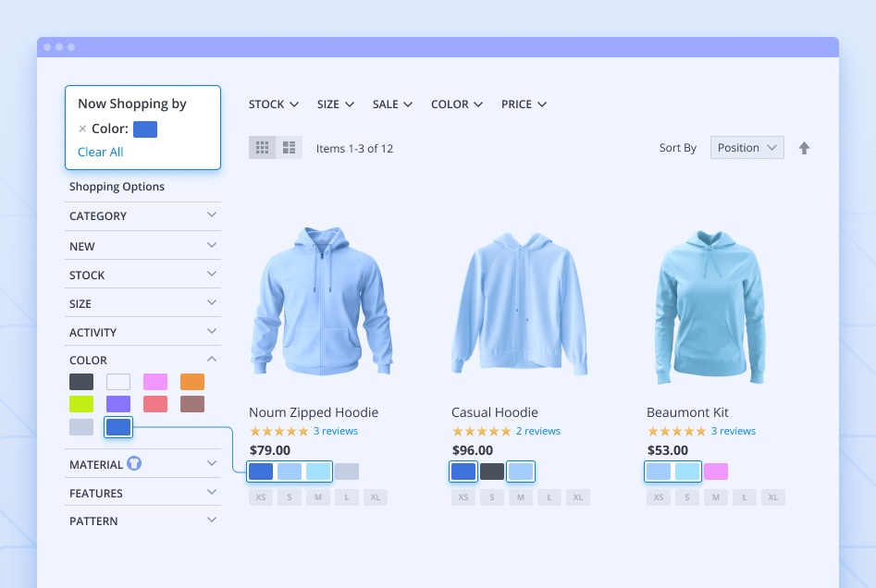Click the sort direction arrow icon
The width and height of the screenshot is (876, 588).
804,148
